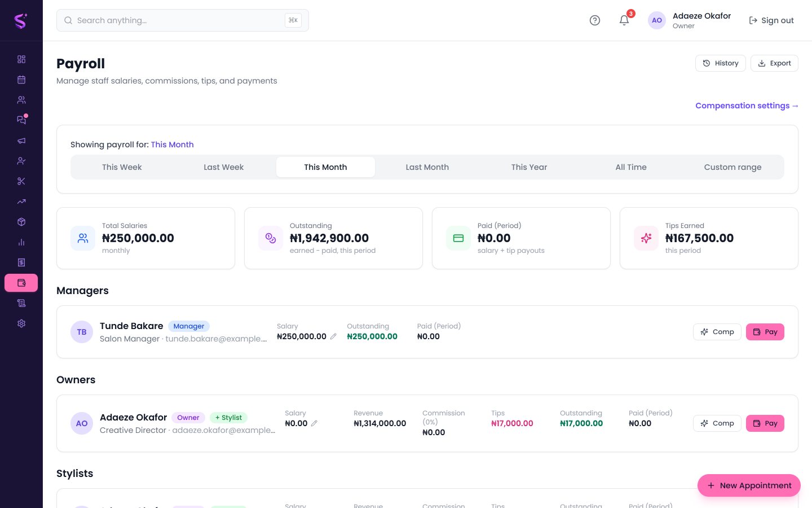The image size is (812, 508).
Task: Edit Tunde Bakare's salary pencil icon
Action: (333, 336)
